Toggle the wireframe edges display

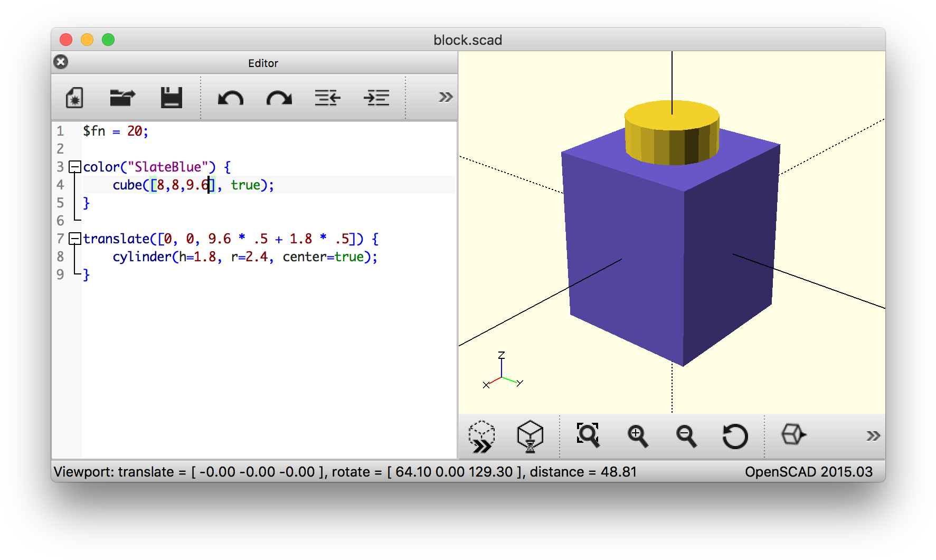point(793,435)
